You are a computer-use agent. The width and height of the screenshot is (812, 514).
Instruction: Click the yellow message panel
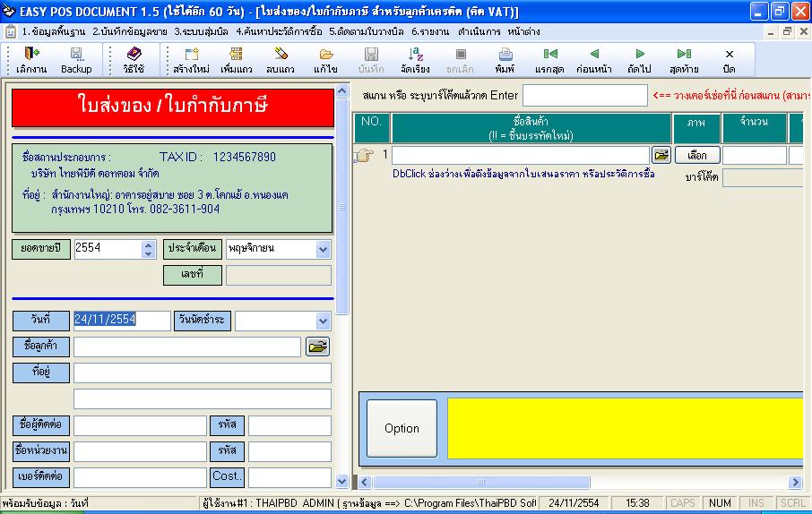pos(625,429)
